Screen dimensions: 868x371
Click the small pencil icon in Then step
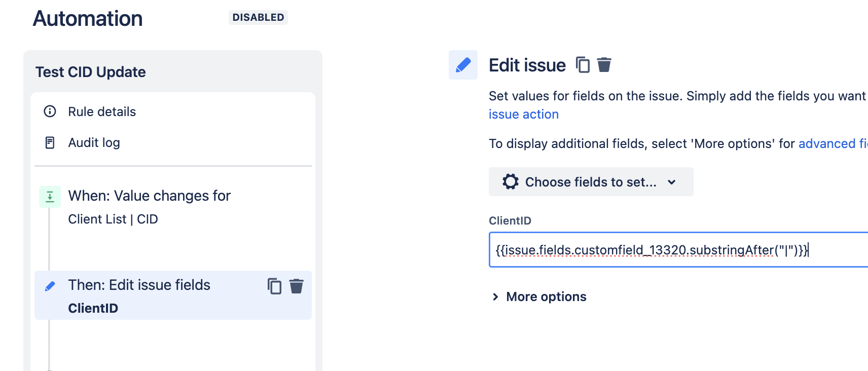tap(50, 286)
